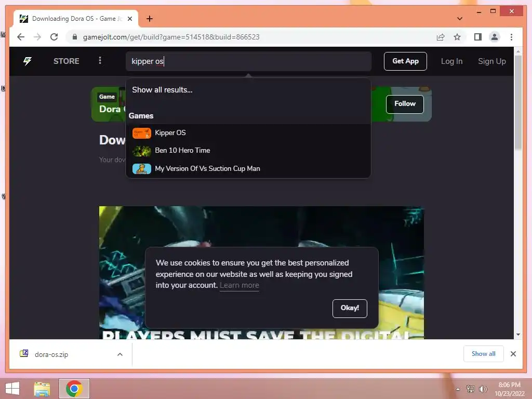This screenshot has width=532, height=399.
Task: Open the STORE menu item
Action: pyautogui.click(x=66, y=61)
